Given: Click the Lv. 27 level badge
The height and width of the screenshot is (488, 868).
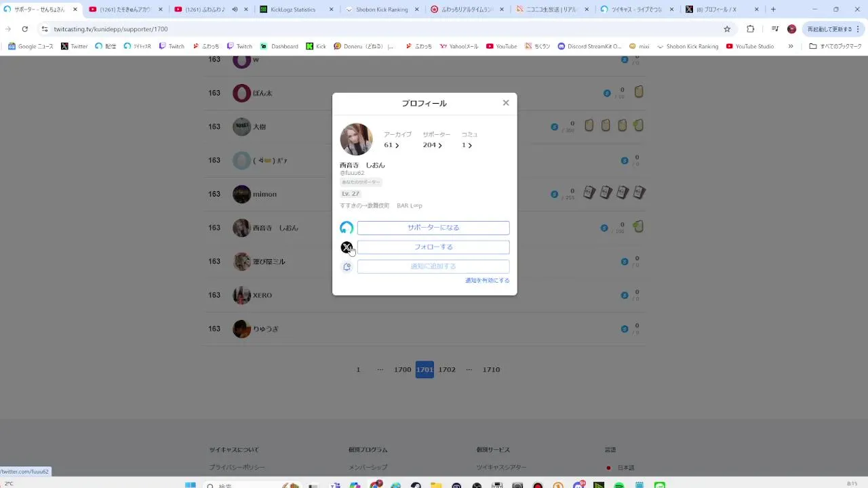Looking at the screenshot, I should click(x=351, y=194).
